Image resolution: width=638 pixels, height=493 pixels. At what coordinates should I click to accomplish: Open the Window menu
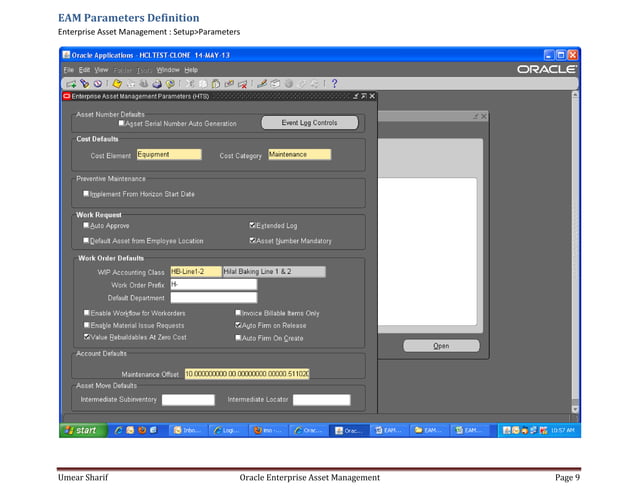(168, 70)
